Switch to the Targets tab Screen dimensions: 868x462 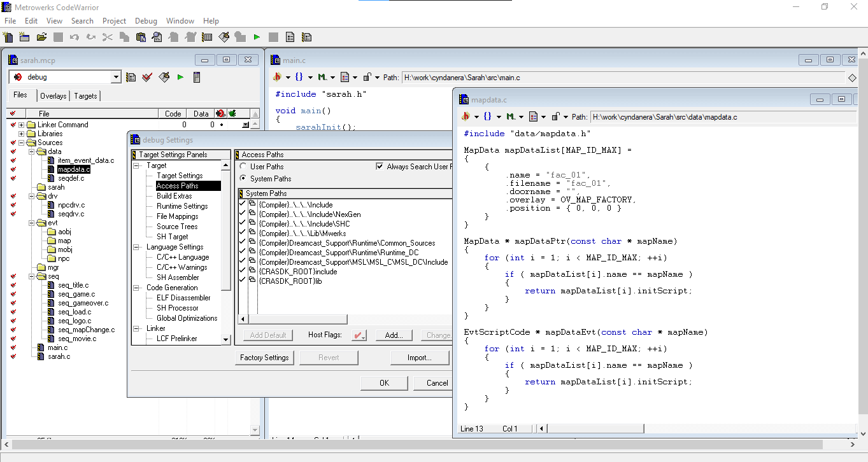point(85,95)
